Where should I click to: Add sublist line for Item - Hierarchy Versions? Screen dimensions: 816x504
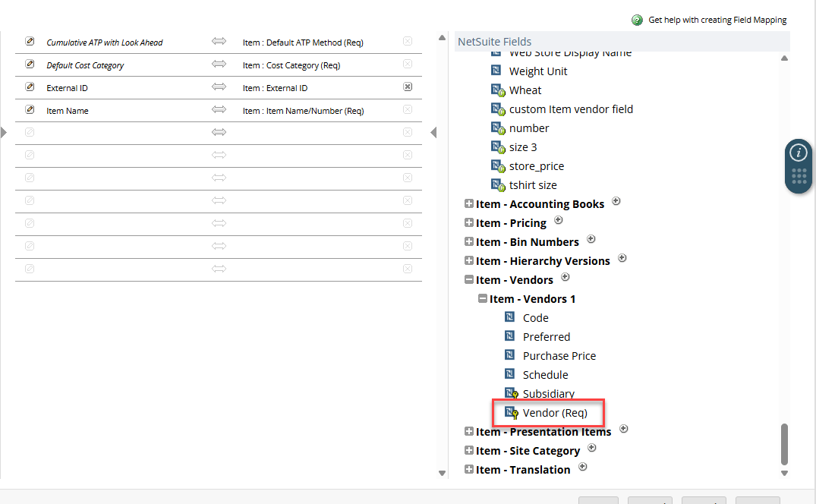[622, 258]
